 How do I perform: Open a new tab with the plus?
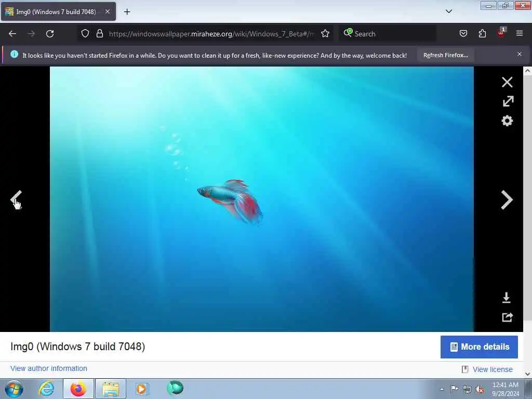[127, 12]
